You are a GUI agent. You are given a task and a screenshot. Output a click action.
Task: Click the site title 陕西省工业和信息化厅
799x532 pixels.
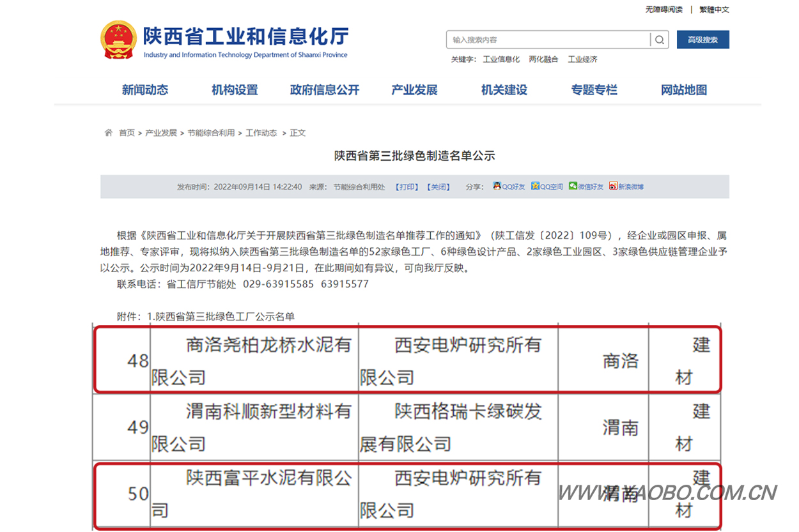246,36
